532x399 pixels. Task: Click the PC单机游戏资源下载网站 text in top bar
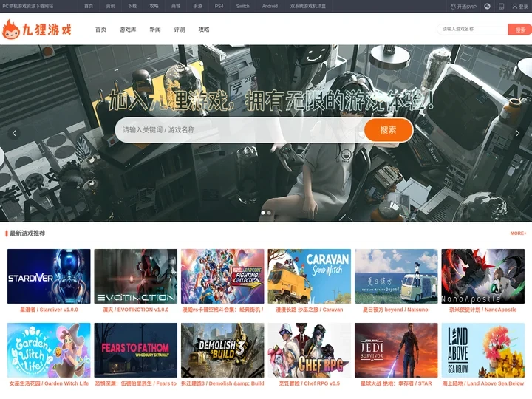point(28,6)
